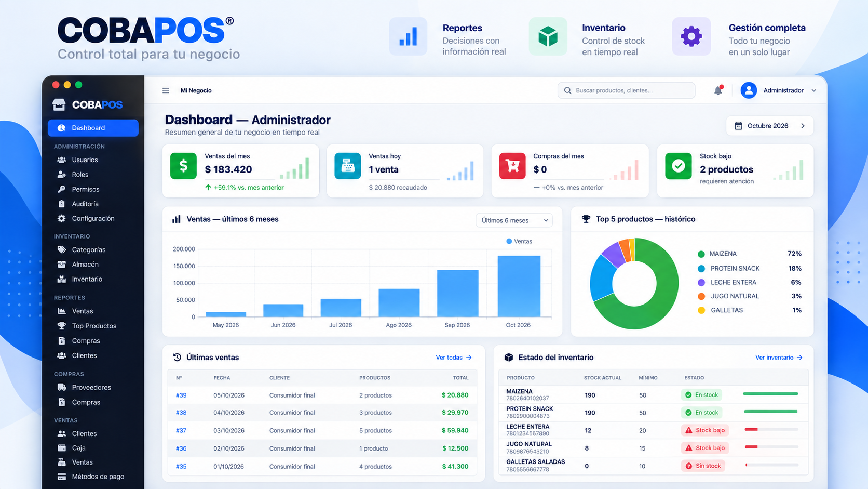Advance month with the Octubre 2026 arrow
868x489 pixels.
[x=803, y=126]
